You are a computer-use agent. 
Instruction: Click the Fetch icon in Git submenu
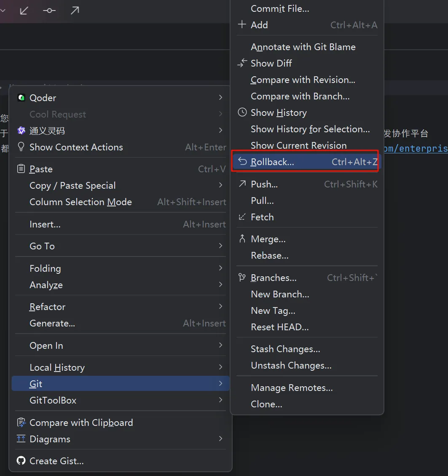[242, 217]
